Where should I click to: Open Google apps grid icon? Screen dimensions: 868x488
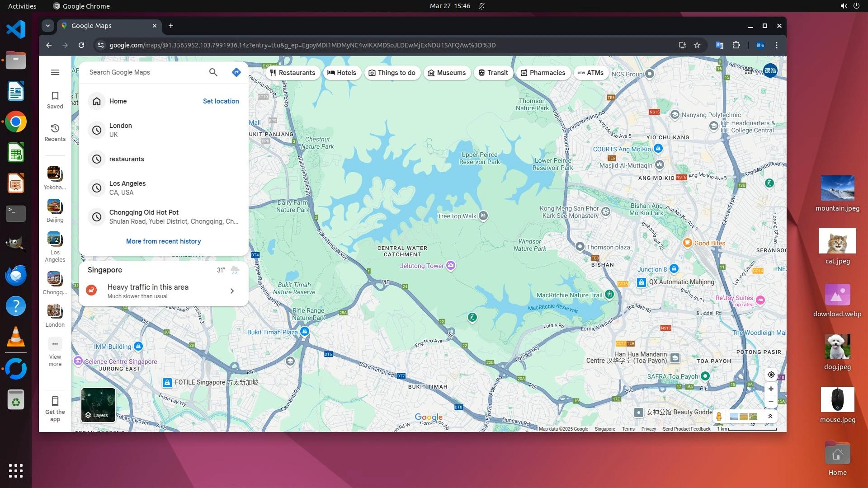point(748,71)
